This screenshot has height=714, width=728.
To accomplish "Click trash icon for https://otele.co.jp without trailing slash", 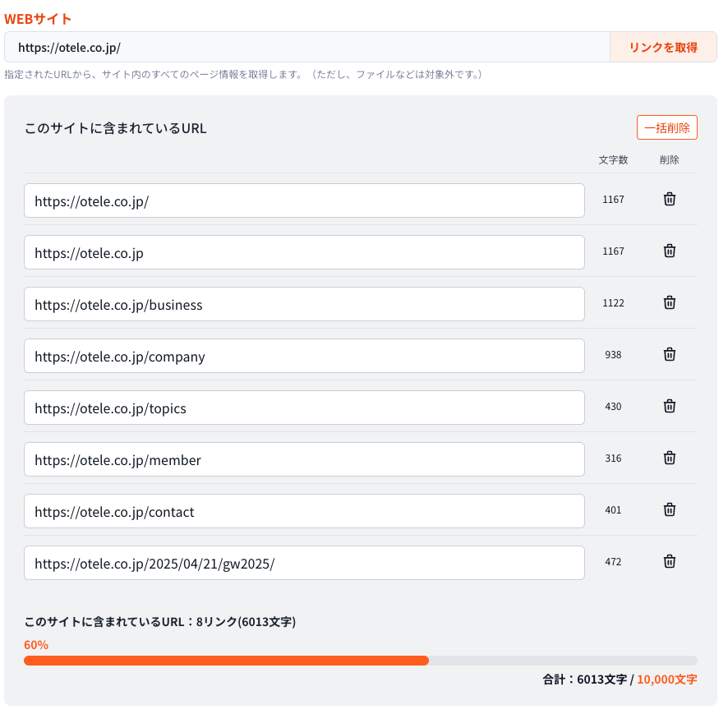I will (669, 251).
